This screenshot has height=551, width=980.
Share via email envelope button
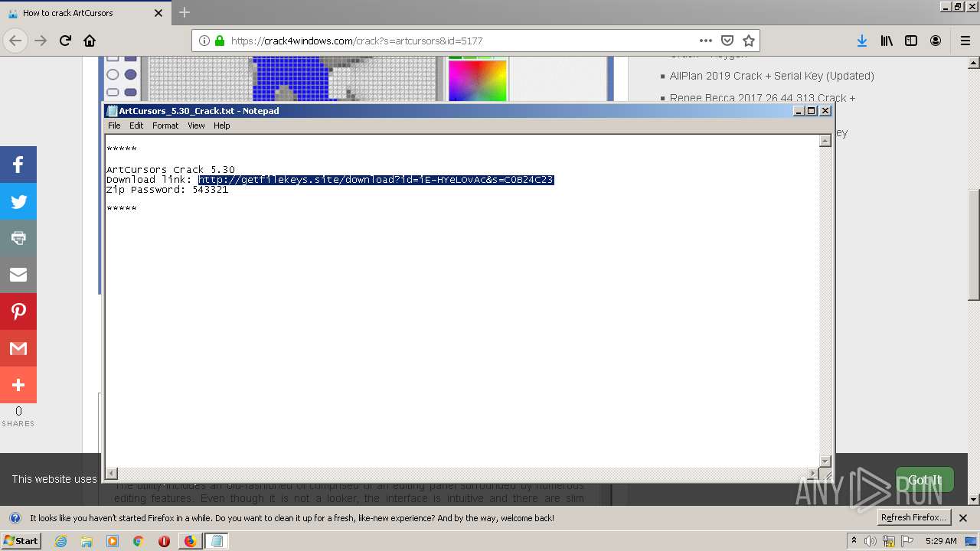(18, 275)
